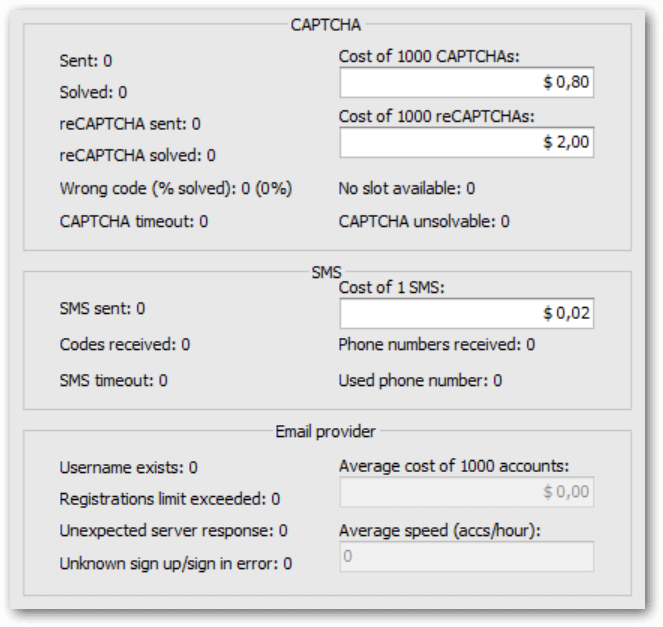Select the Username exists statistic
Image resolution: width=663 pixels, height=627 pixels.
[129, 468]
